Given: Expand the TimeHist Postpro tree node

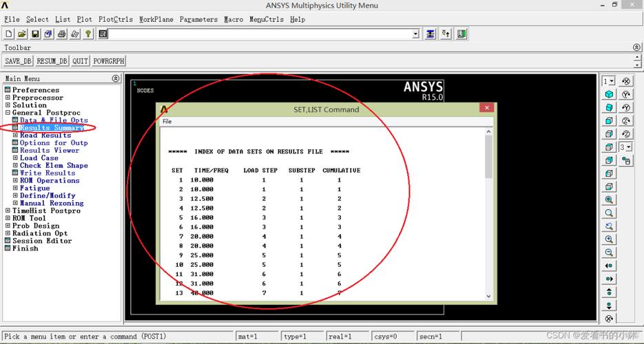Looking at the screenshot, I should click(x=8, y=211).
